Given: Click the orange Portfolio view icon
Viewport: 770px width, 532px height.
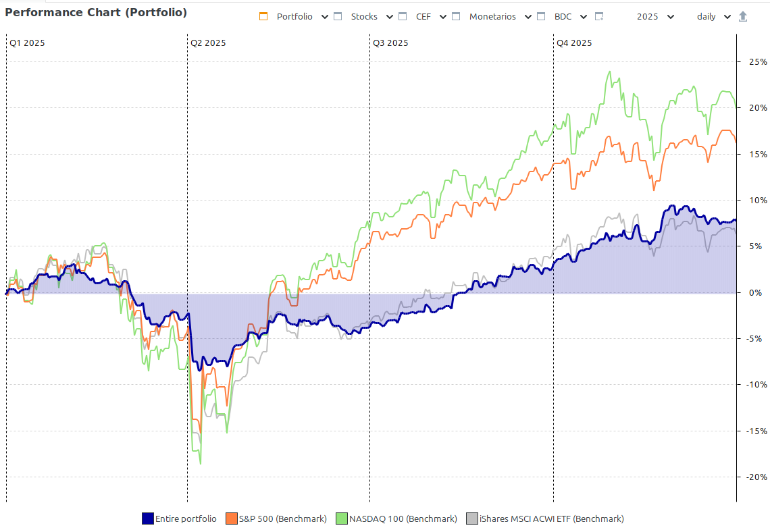Looking at the screenshot, I should coord(264,17).
